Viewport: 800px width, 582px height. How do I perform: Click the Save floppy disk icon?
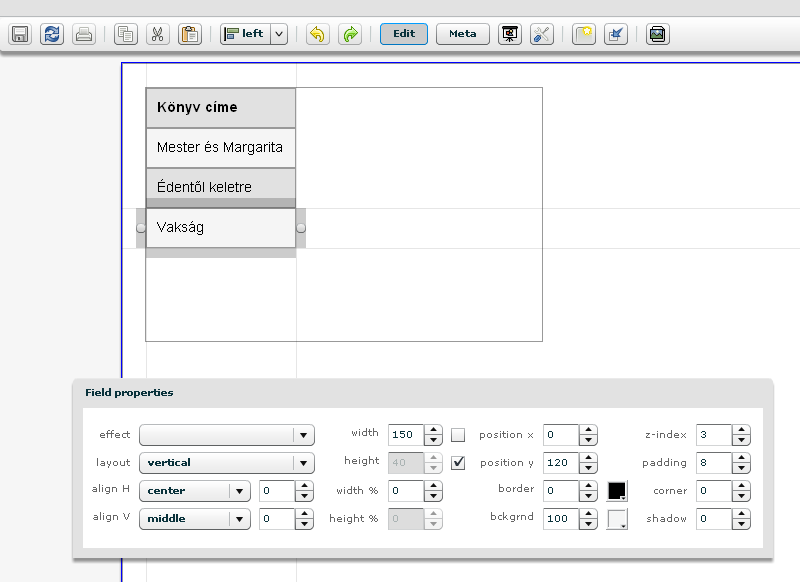(19, 34)
